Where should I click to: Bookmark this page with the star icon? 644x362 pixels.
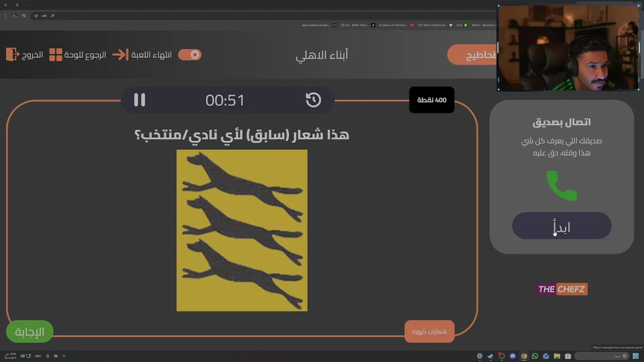36,16
